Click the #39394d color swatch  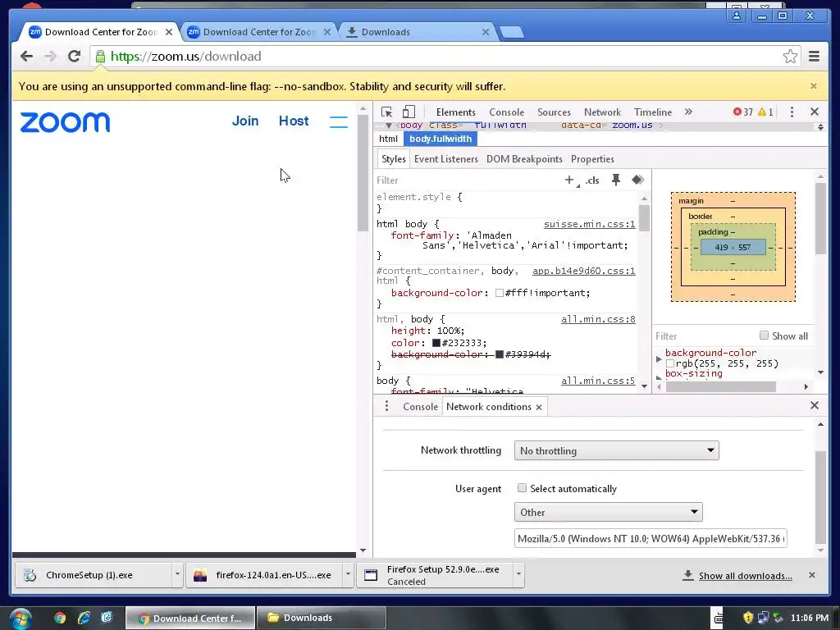click(x=500, y=354)
